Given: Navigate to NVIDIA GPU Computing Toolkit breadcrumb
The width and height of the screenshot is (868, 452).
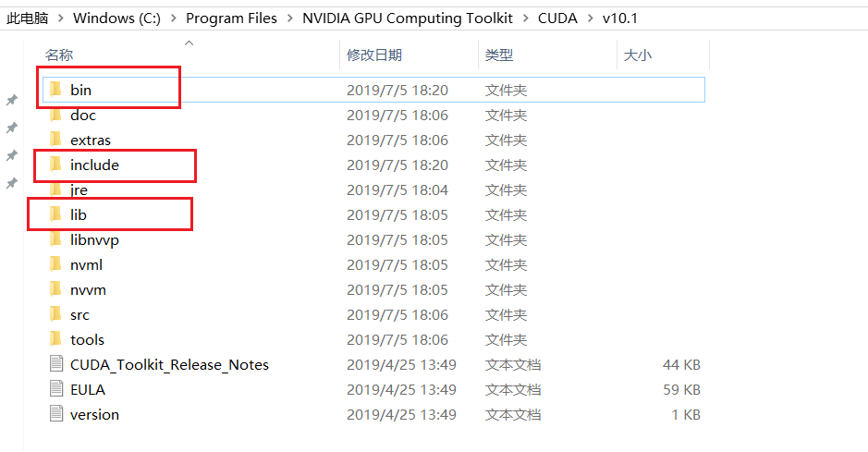Looking at the screenshot, I should (x=408, y=18).
